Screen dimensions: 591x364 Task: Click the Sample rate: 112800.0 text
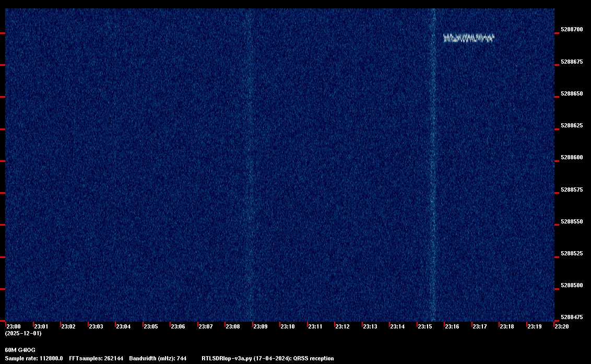[x=34, y=358]
